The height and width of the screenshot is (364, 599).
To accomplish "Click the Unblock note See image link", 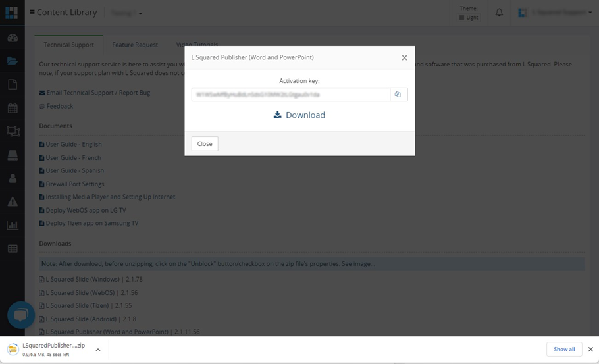I will click(358, 264).
